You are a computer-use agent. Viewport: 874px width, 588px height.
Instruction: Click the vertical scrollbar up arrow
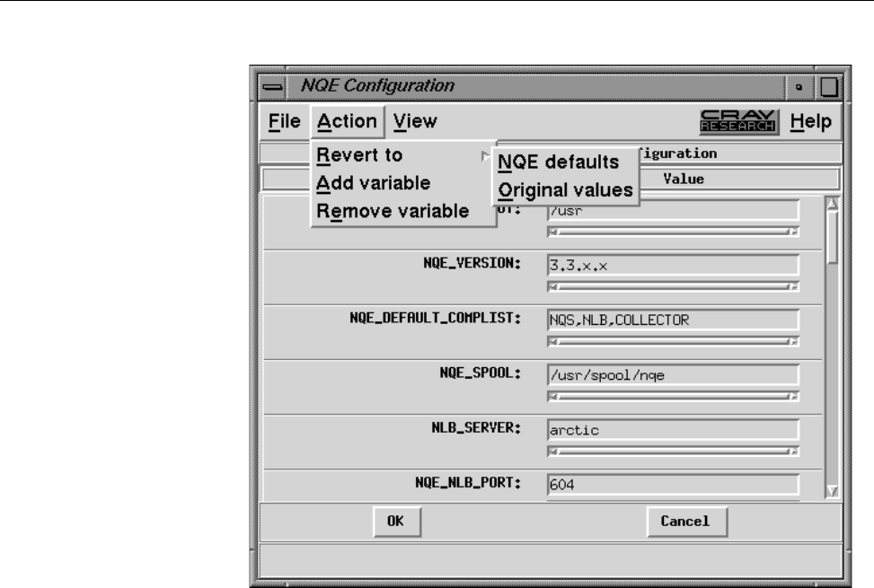[832, 204]
